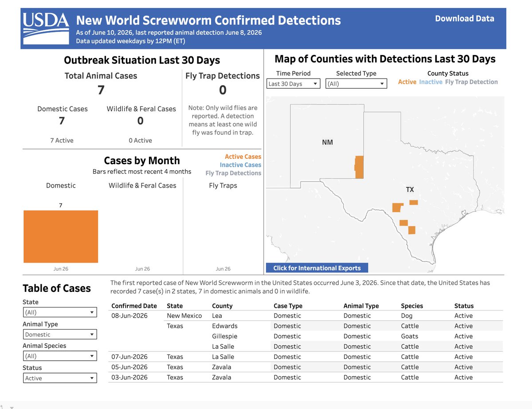The image size is (532, 409).
Task: Click the Goats species cell
Action: click(x=410, y=336)
